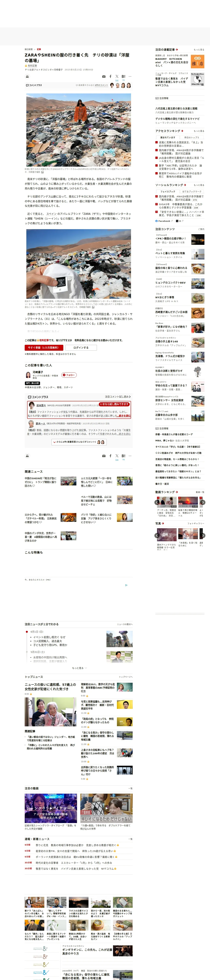
Task: Click ログインする button
Action: [x=81, y=347]
